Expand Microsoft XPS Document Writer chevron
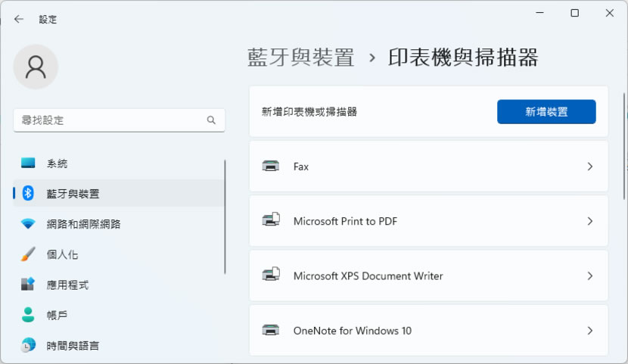Viewport: 628px width, 364px height. [x=590, y=275]
